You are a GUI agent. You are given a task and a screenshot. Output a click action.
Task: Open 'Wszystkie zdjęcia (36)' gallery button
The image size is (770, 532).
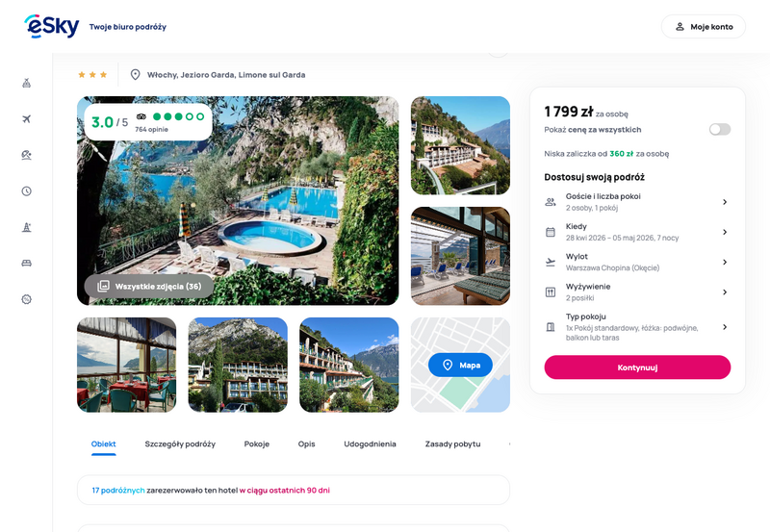[149, 286]
